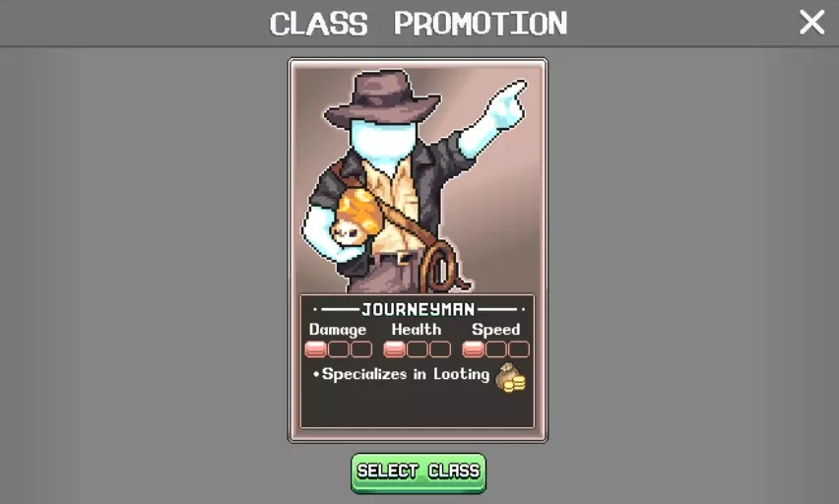Click the last empty Speed stat pip
This screenshot has width=839, height=504.
tap(519, 349)
